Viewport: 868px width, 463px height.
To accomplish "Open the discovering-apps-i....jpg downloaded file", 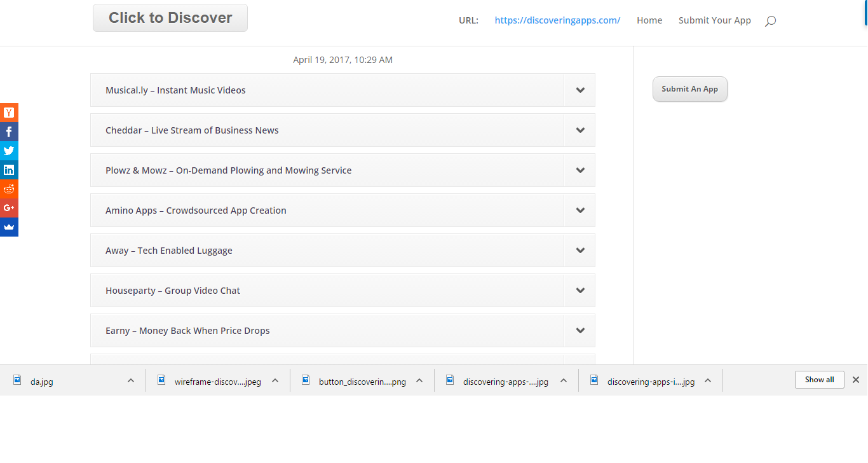I will point(651,382).
